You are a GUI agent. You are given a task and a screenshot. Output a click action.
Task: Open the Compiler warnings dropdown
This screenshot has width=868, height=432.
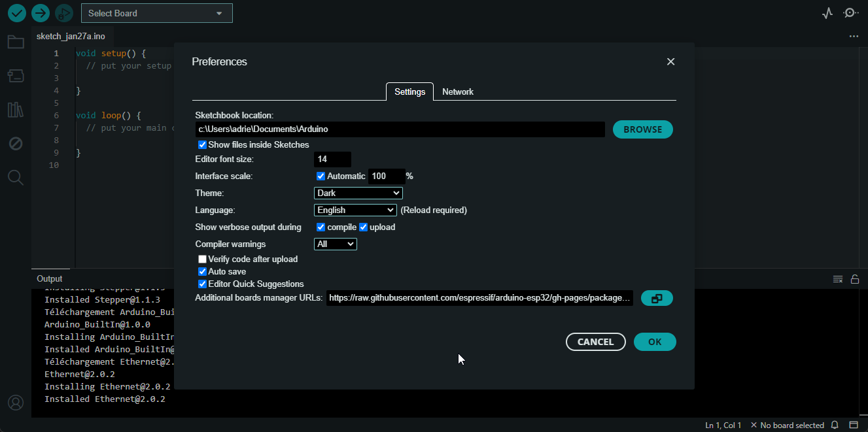coord(336,244)
